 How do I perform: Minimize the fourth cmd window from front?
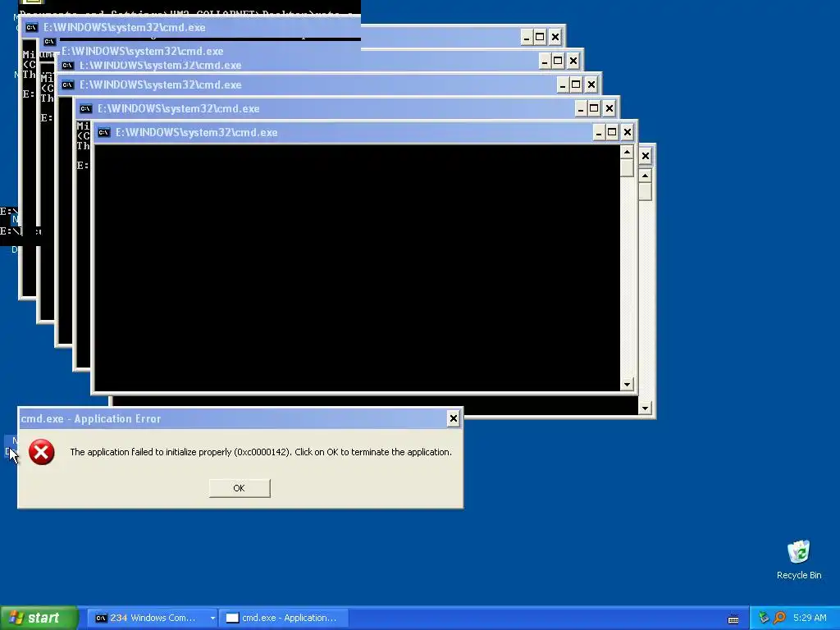pos(545,61)
